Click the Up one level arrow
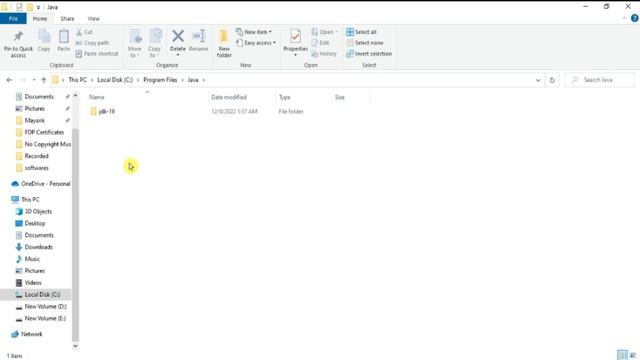This screenshot has height=360, width=640. point(44,80)
